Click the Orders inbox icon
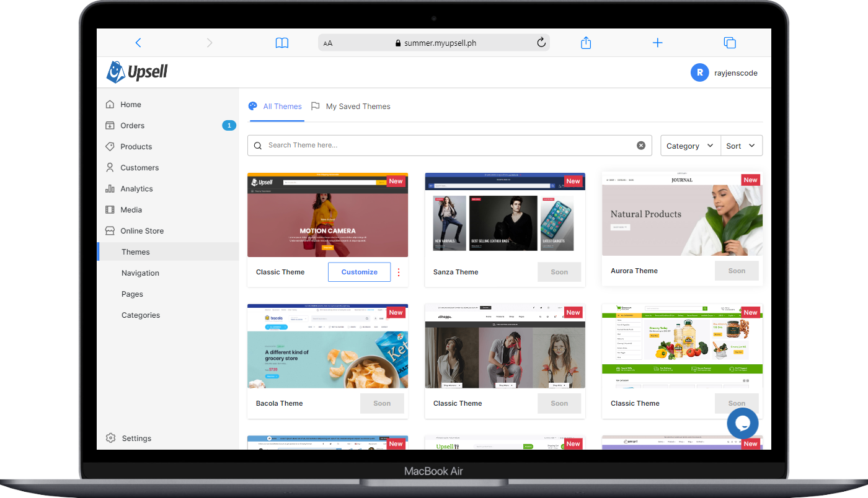 [x=110, y=125]
